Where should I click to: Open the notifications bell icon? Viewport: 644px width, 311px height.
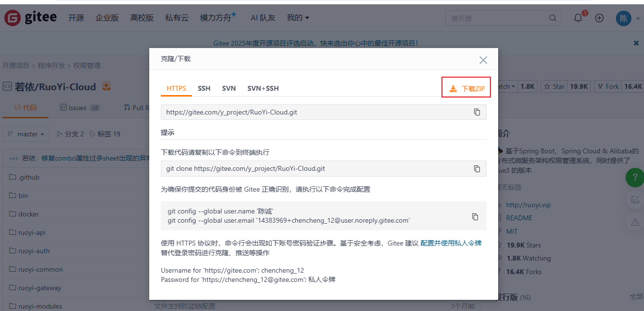pos(578,18)
